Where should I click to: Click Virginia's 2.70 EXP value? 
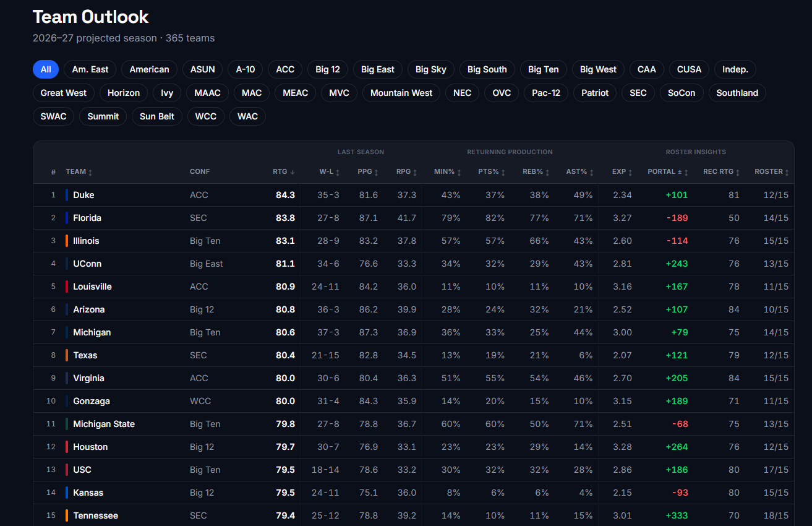[x=622, y=378]
